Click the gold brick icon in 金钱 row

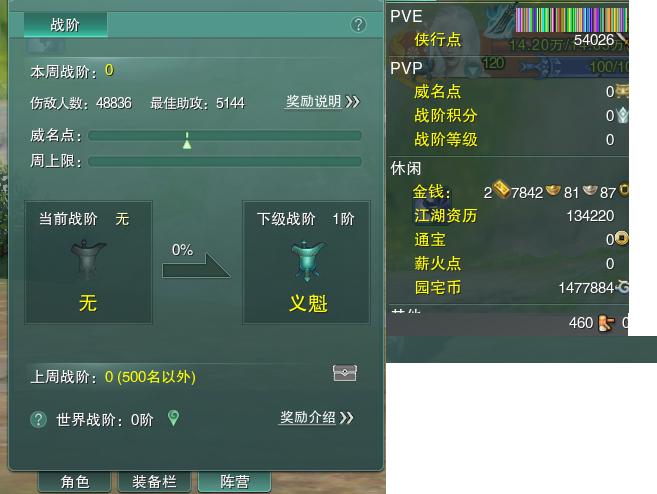501,189
